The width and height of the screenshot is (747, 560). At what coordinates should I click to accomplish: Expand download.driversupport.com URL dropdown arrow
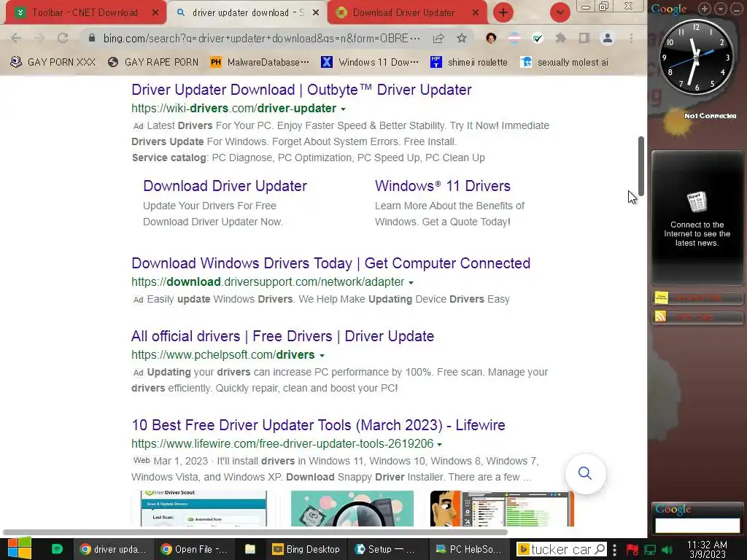pyautogui.click(x=411, y=282)
